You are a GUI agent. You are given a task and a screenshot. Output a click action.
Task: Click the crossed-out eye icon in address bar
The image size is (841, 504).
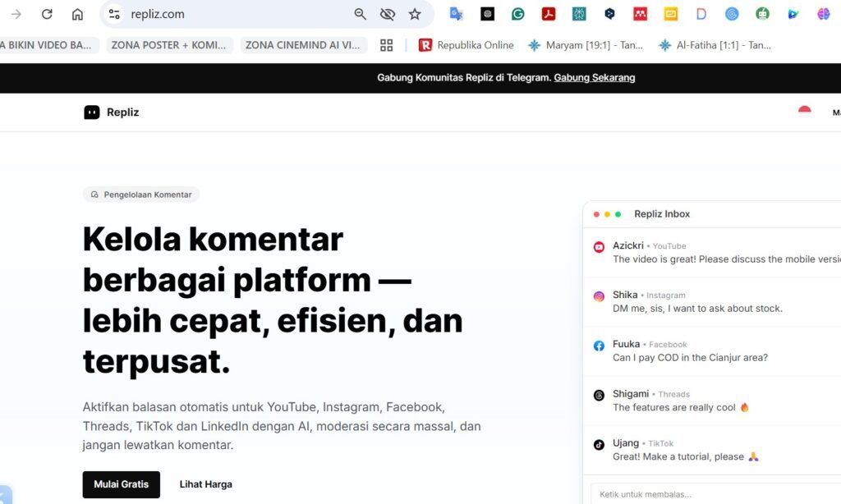pos(388,14)
